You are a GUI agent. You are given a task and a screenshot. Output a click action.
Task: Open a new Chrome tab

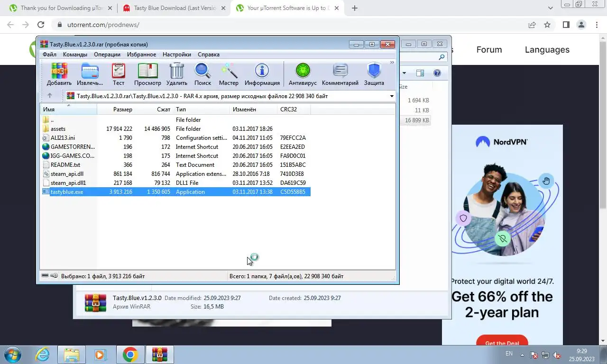coord(355,8)
